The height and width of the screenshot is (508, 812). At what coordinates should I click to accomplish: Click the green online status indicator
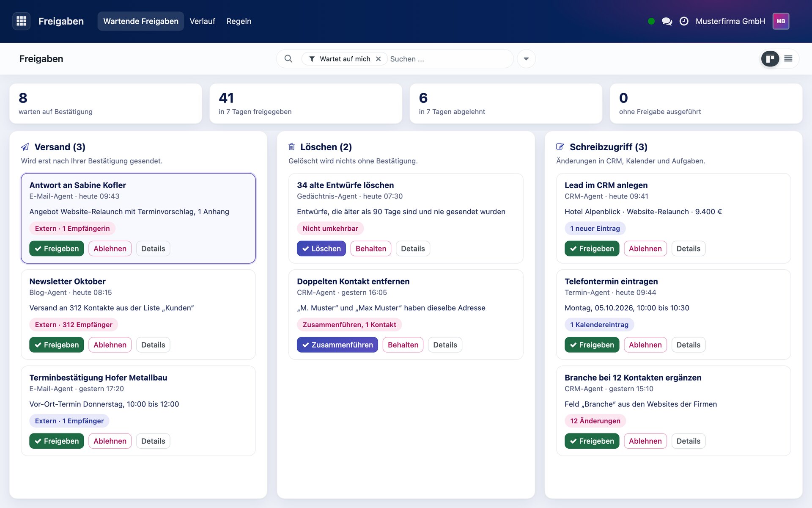(x=651, y=21)
